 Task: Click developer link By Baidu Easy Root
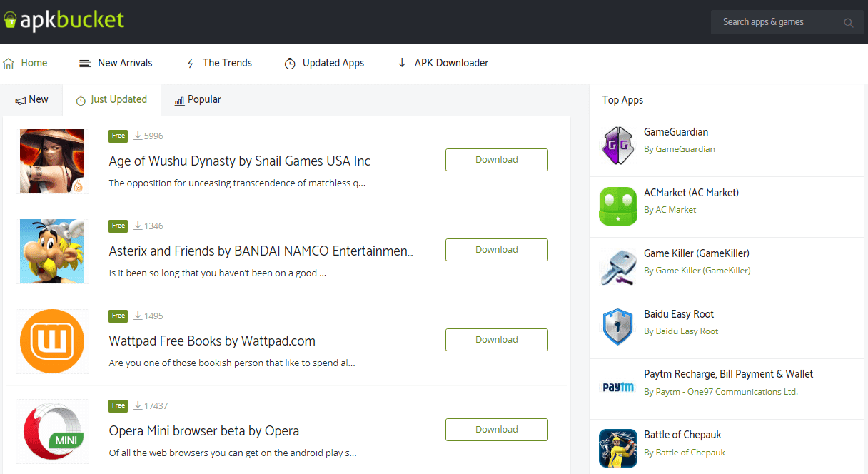tap(681, 331)
